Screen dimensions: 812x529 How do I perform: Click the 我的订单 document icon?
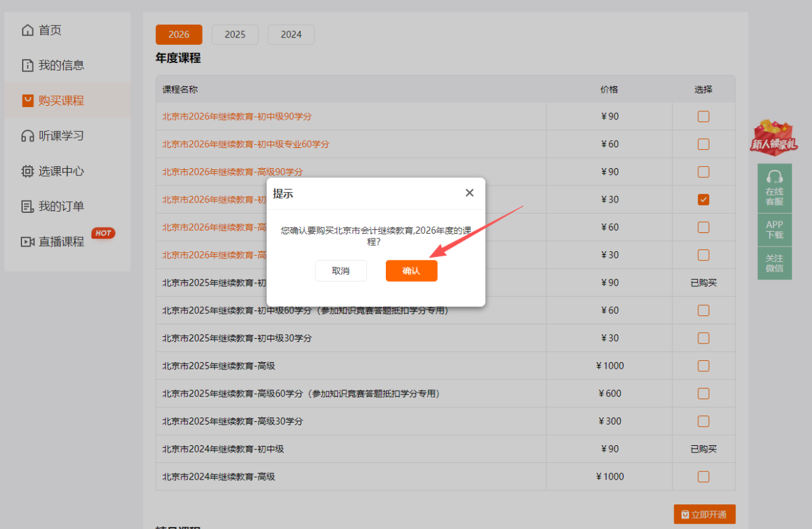[x=27, y=206]
